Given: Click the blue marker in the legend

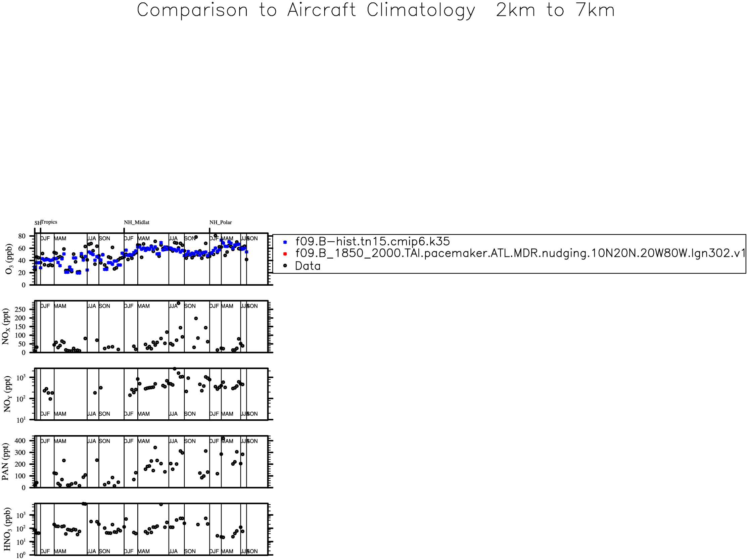Looking at the screenshot, I should click(x=285, y=242).
